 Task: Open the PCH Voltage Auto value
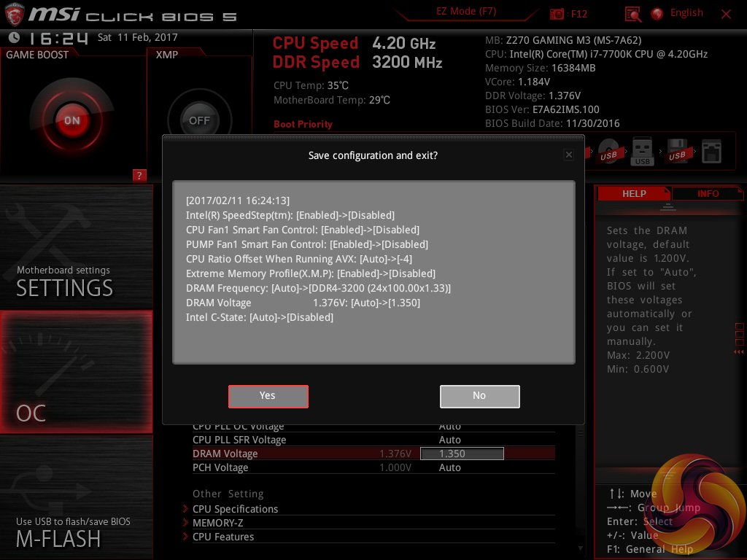coord(449,467)
